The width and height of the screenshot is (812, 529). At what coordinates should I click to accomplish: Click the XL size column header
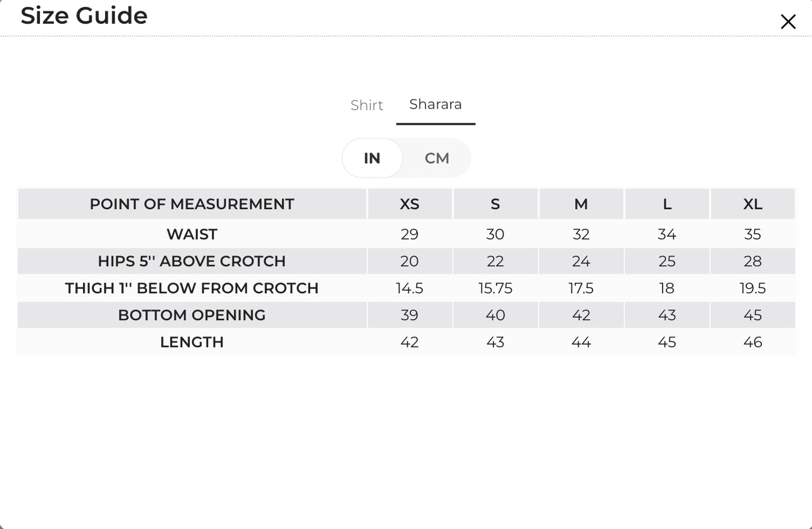[x=753, y=204]
